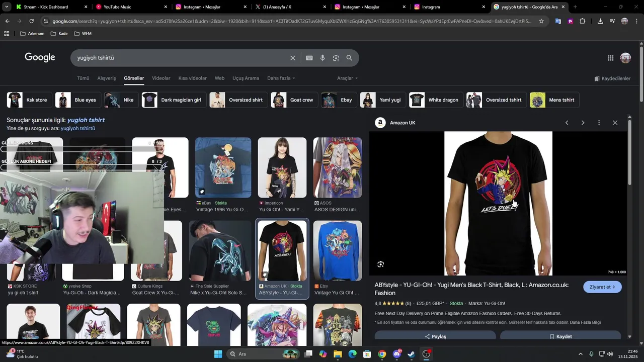Open The Sole Supplier Nike shirt thumbnail
Viewport: 644px width, 362px height.
tap(220, 251)
